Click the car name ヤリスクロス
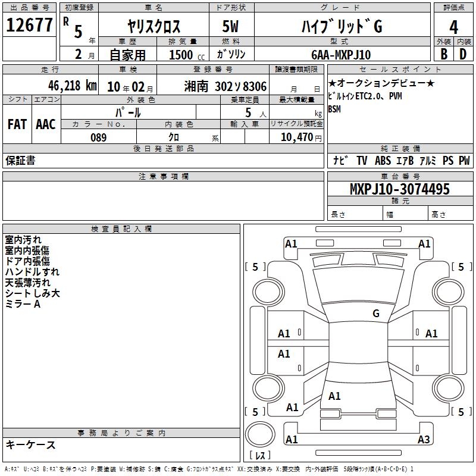 click(154, 27)
